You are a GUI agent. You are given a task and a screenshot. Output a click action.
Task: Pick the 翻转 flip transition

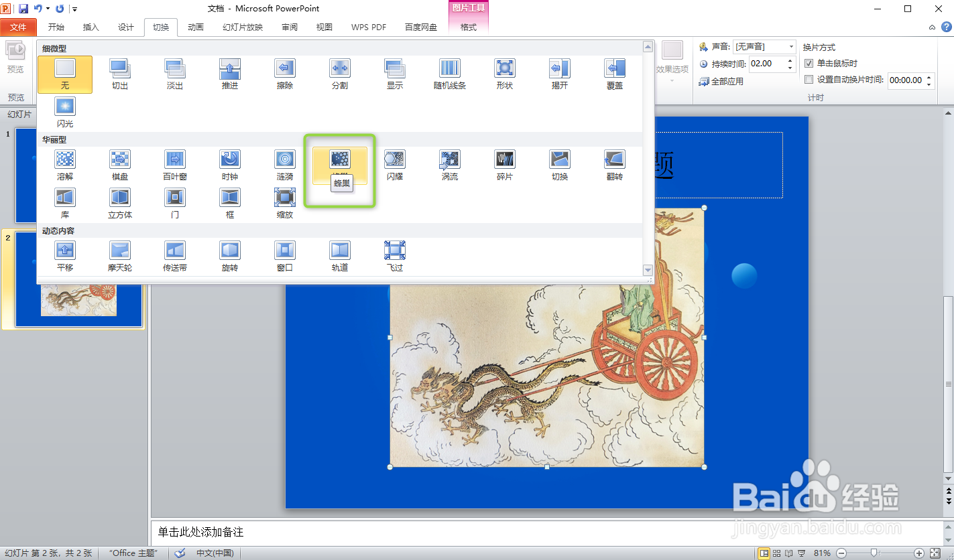pyautogui.click(x=615, y=165)
